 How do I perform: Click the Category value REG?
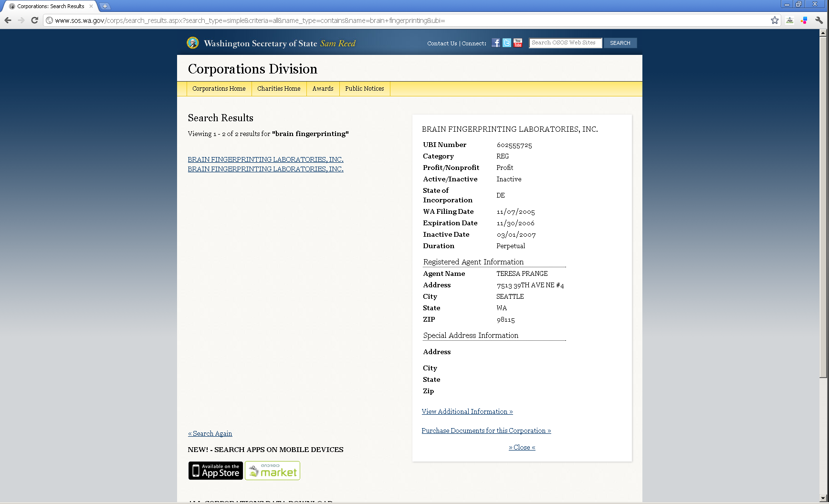point(503,156)
